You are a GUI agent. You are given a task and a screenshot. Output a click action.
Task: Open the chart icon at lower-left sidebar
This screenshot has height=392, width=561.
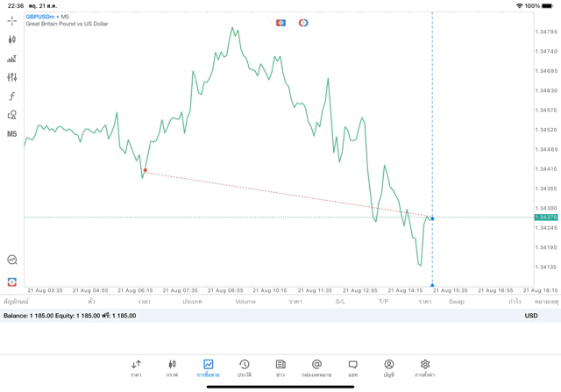(x=11, y=260)
